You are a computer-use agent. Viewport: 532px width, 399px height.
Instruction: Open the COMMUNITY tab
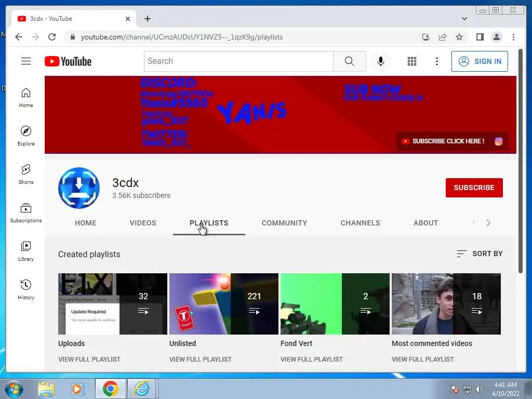[284, 223]
